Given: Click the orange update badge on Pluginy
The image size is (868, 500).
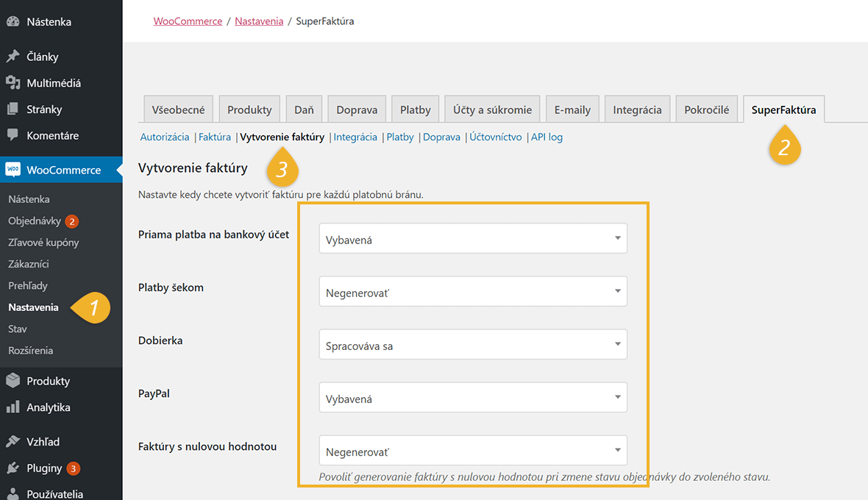Looking at the screenshot, I should [x=73, y=468].
